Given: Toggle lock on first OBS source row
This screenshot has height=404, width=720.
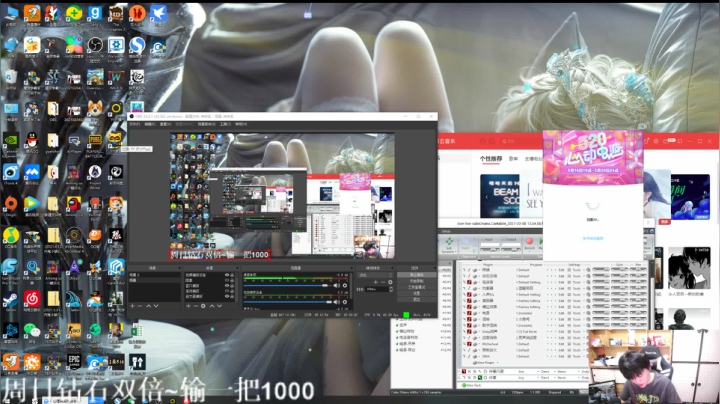Looking at the screenshot, I should point(232,275).
